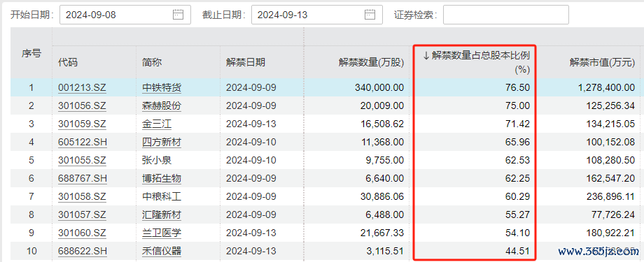Open stock code 301057.SZ
644x262 pixels.
pos(82,214)
